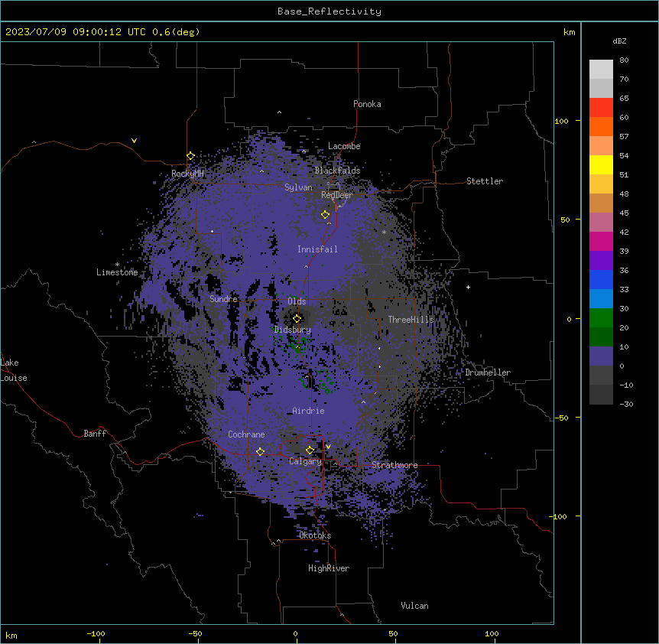Image resolution: width=659 pixels, height=644 pixels.
Task: Click the km unit label at top right
Action: click(570, 32)
